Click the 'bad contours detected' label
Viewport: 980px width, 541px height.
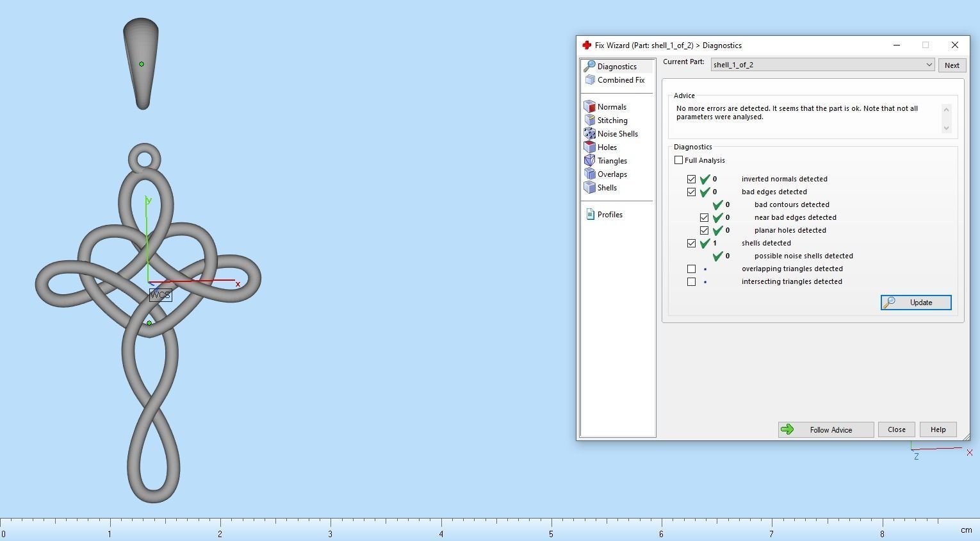coord(792,204)
